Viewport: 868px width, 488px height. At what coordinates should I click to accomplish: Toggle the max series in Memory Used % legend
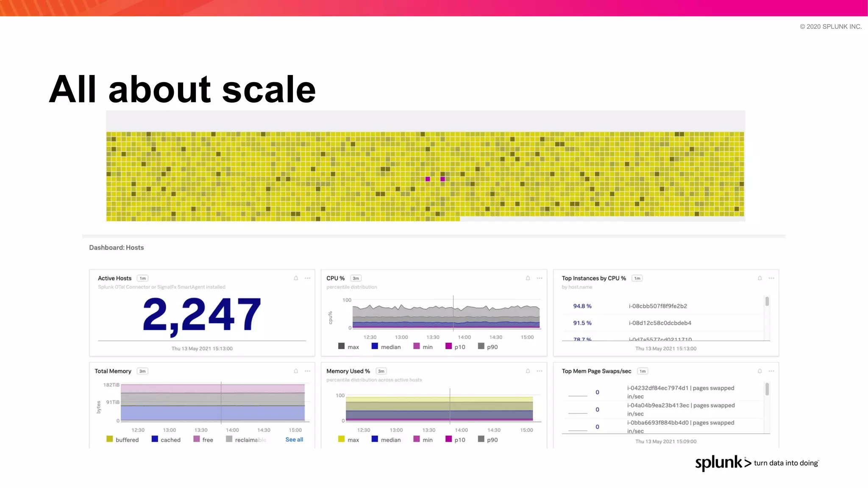coord(349,440)
